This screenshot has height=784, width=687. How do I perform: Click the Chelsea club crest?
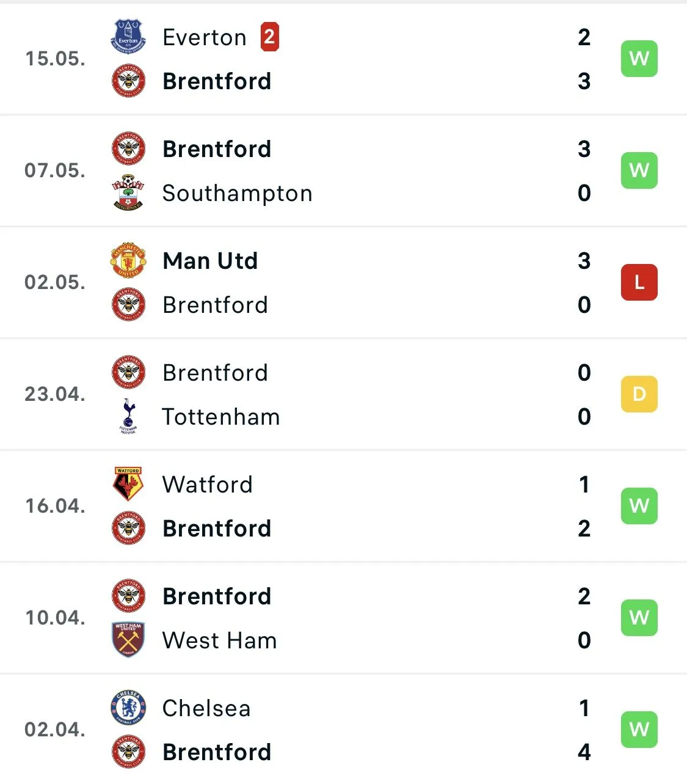pos(128,708)
